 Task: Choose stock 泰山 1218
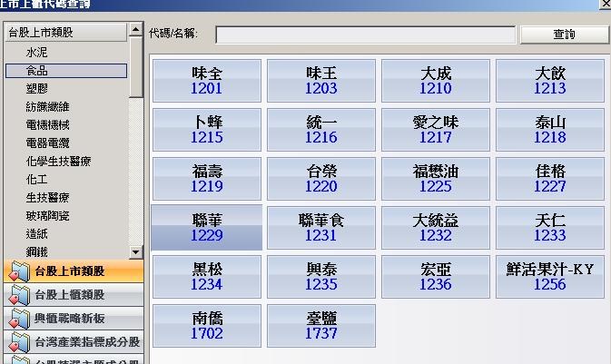[x=550, y=130]
